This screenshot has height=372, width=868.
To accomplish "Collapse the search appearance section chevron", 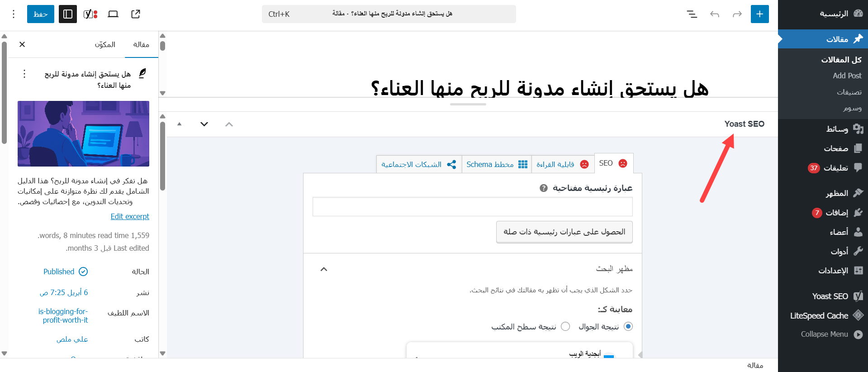I will click(x=324, y=269).
